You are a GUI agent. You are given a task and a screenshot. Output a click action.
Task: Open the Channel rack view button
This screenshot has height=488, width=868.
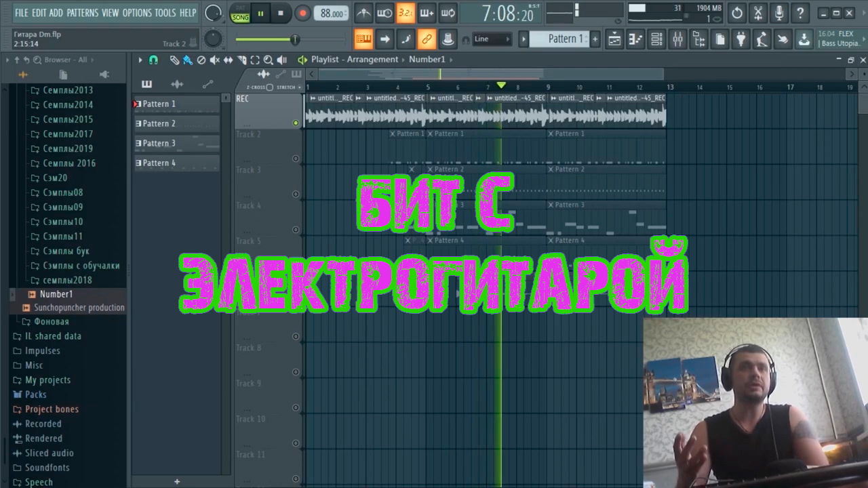pyautogui.click(x=656, y=39)
